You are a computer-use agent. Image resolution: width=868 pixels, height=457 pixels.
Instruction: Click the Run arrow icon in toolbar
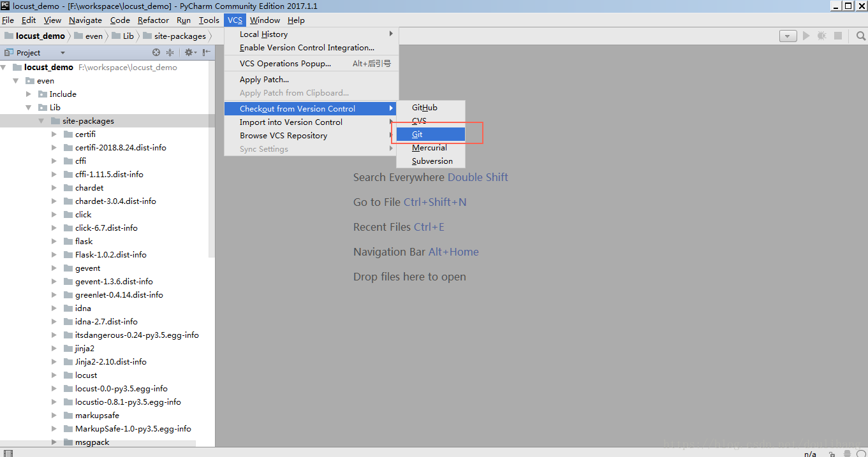click(x=807, y=36)
